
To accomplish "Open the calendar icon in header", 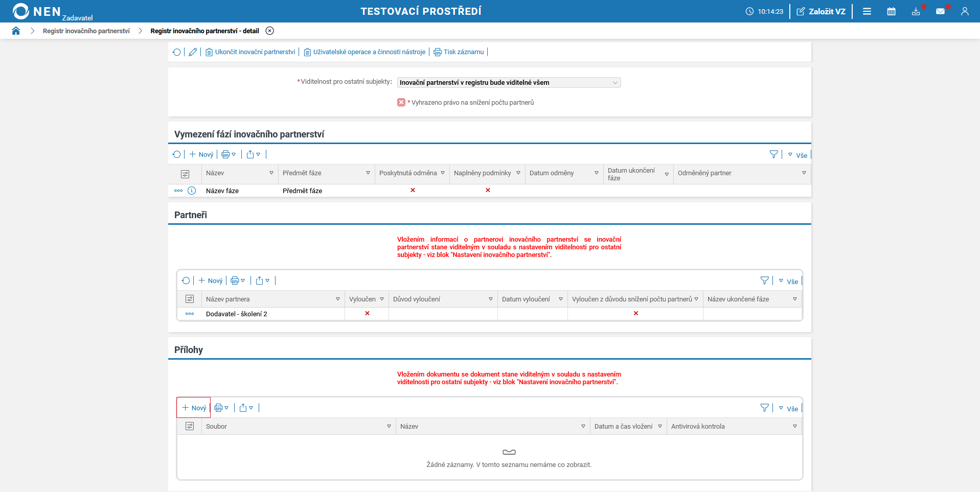I will click(892, 11).
